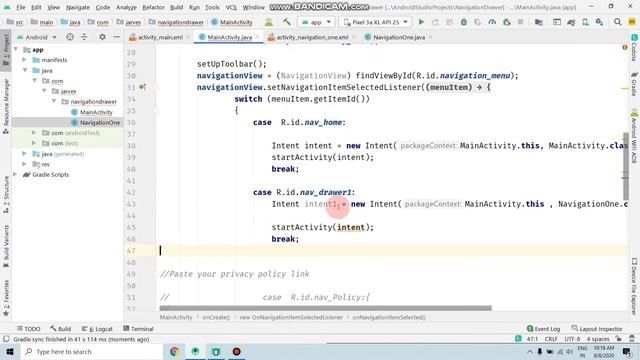Click MainActivity breadcrumb in navigation bar
640x360 pixels.
pos(232,22)
